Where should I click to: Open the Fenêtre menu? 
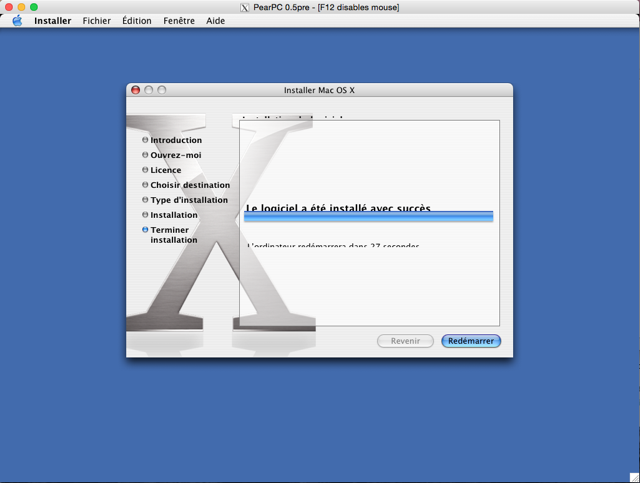179,20
